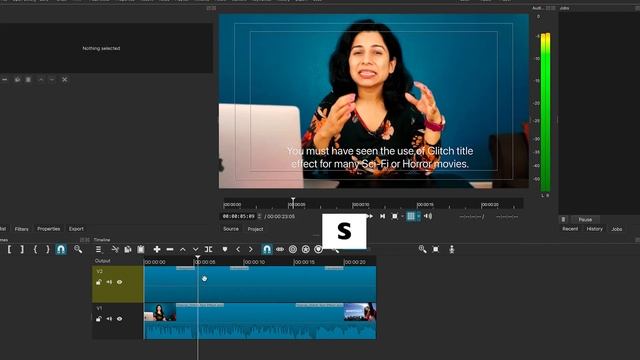This screenshot has width=640, height=360.
Task: Lift clip with the up-caret icon
Action: (x=183, y=249)
